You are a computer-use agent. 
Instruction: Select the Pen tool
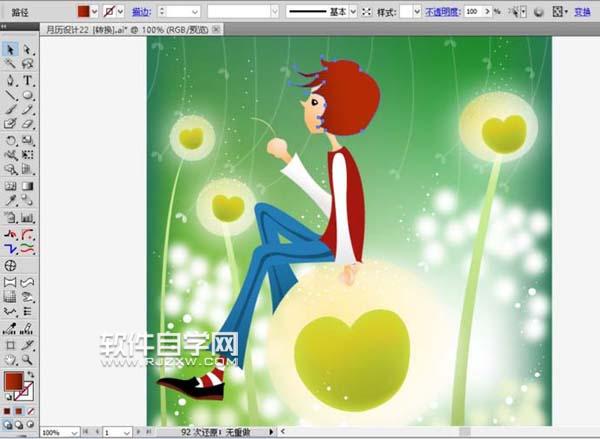click(10, 80)
